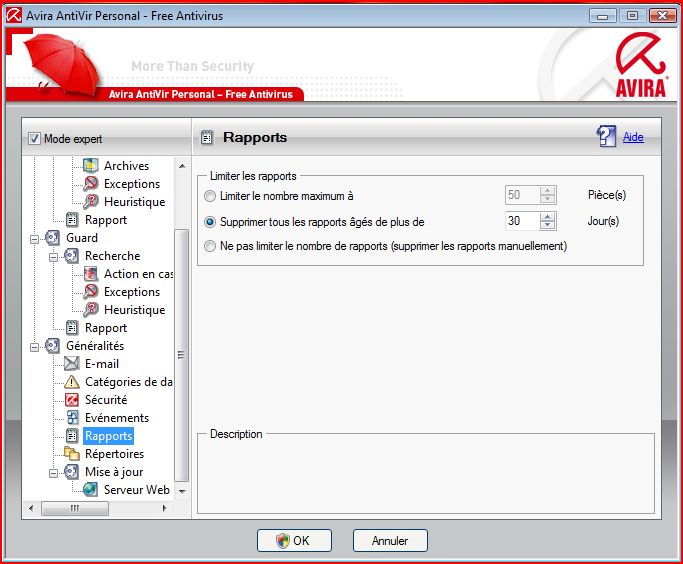Image resolution: width=683 pixels, height=564 pixels.
Task: Open the Aide help link
Action: (x=633, y=137)
